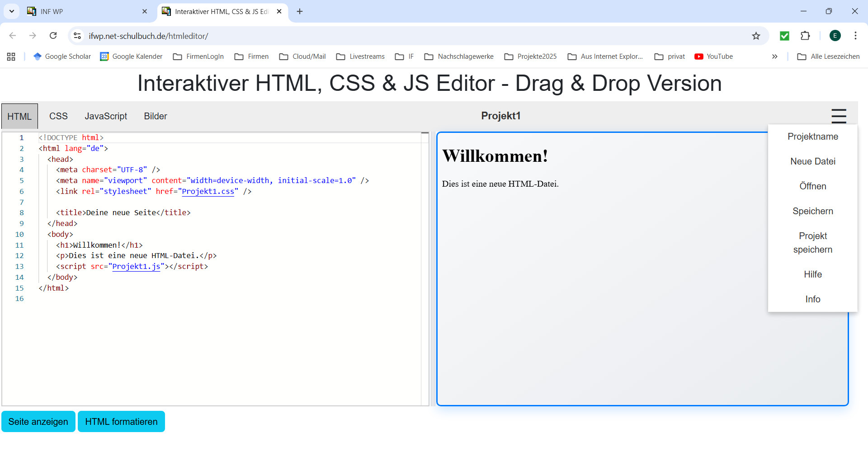Image resolution: width=868 pixels, height=461 pixels.
Task: Click the green checkmark extension icon
Action: (784, 36)
